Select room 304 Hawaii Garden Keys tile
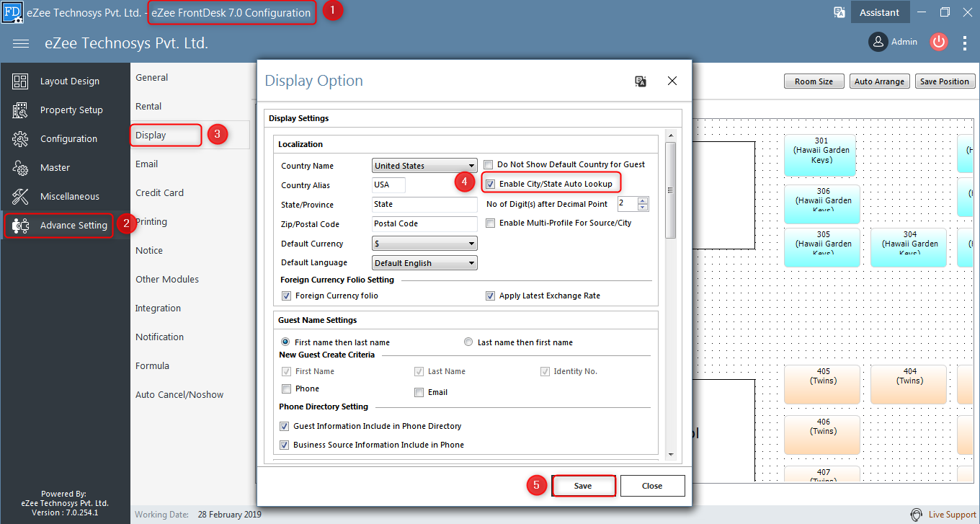This screenshot has height=524, width=980. 909,247
